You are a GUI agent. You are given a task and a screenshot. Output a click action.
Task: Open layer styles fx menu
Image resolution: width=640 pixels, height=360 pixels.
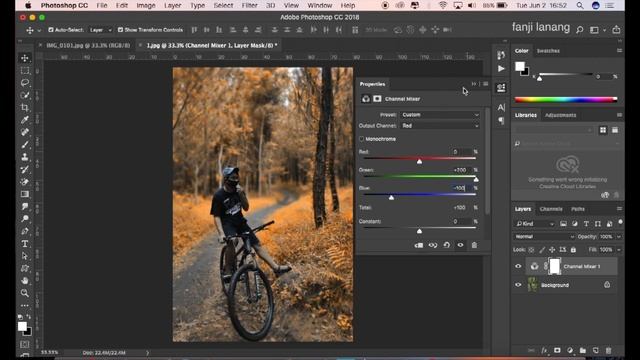pos(544,350)
